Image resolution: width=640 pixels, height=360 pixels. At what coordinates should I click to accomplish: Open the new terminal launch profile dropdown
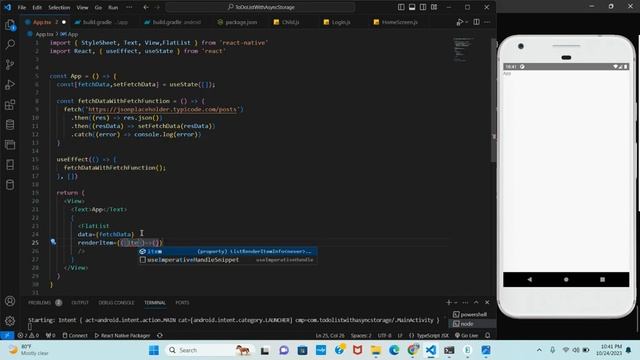[x=456, y=302]
